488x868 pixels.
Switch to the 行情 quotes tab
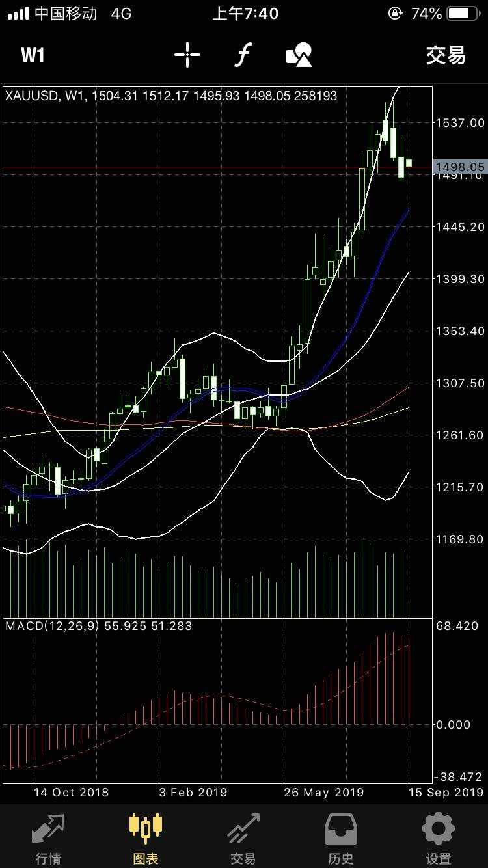[x=48, y=839]
